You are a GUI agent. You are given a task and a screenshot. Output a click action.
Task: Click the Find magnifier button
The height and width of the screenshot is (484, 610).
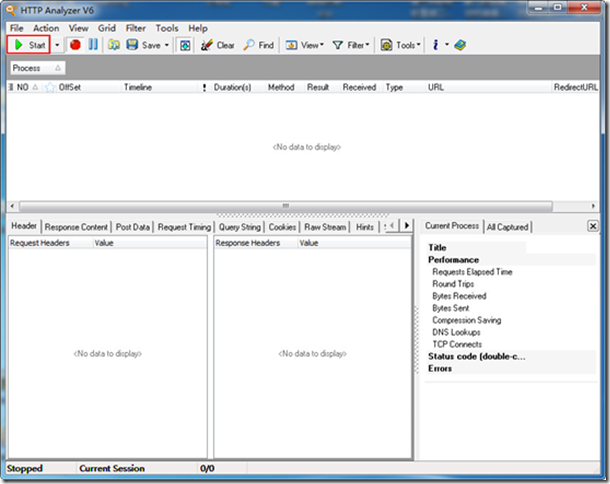(x=259, y=45)
